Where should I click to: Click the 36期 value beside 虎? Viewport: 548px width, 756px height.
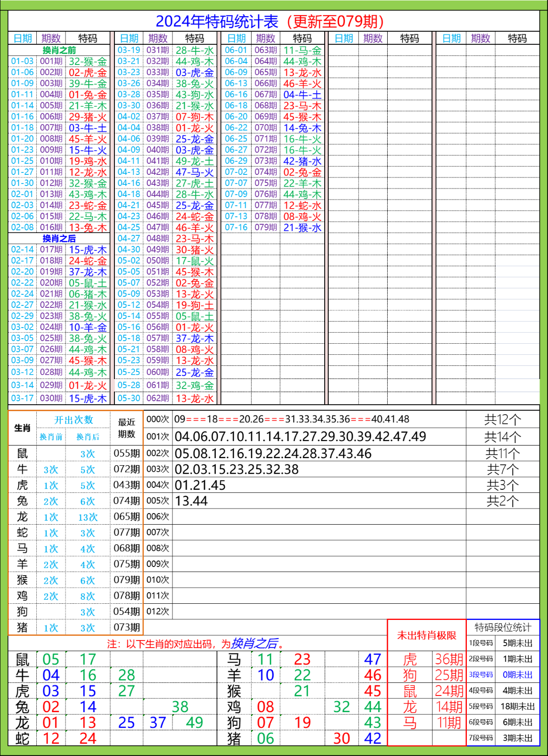tap(449, 659)
